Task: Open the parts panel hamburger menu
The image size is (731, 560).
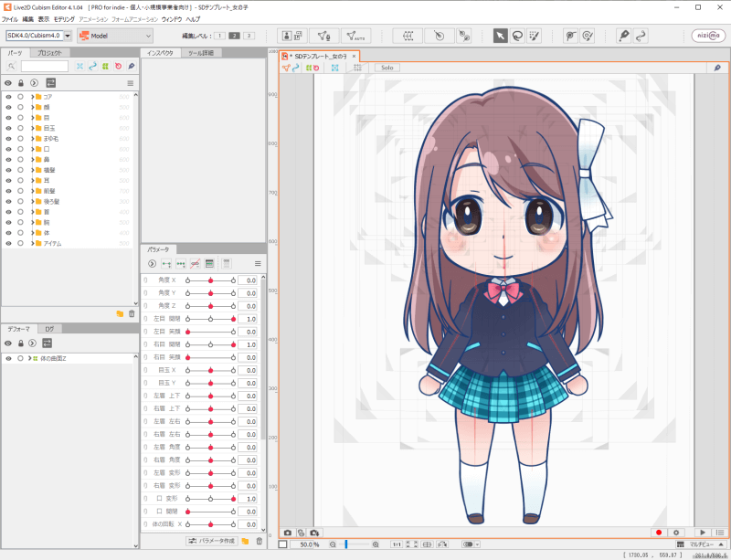Action: point(131,83)
